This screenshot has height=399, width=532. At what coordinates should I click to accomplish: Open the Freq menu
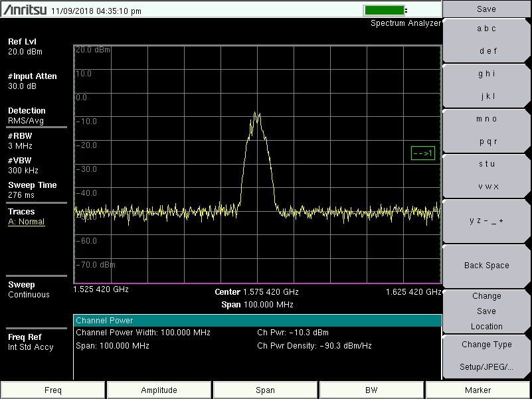click(x=53, y=390)
